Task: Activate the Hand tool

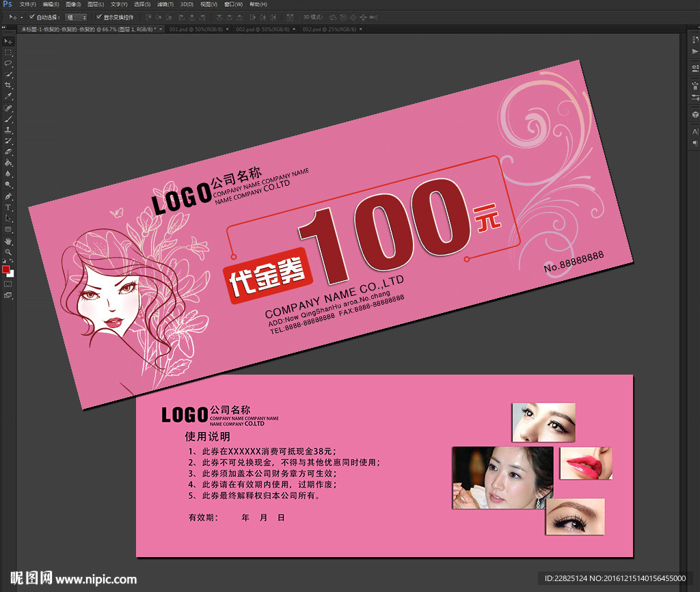Action: (8, 241)
